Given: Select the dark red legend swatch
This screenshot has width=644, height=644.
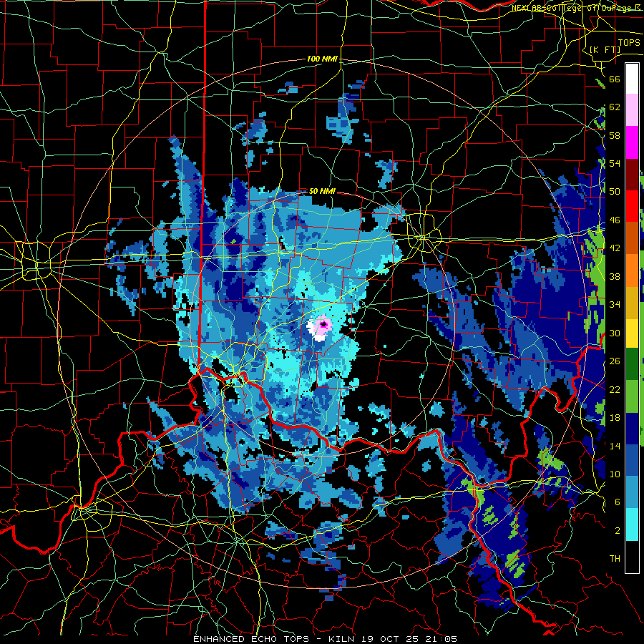Looking at the screenshot, I should [632, 174].
